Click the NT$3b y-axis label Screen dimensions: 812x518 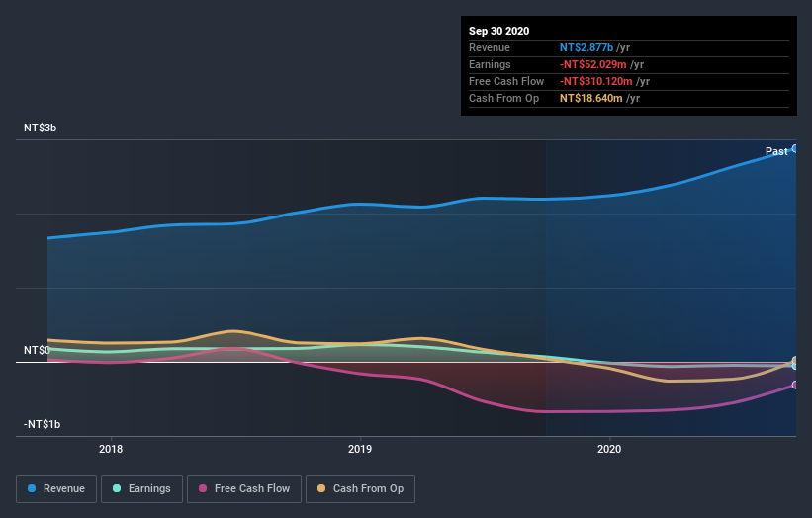click(x=40, y=128)
